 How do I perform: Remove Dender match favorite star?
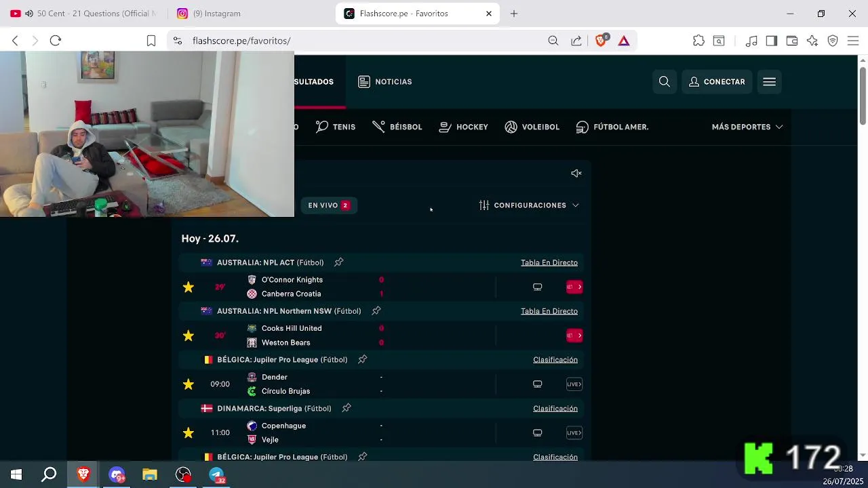pos(189,384)
